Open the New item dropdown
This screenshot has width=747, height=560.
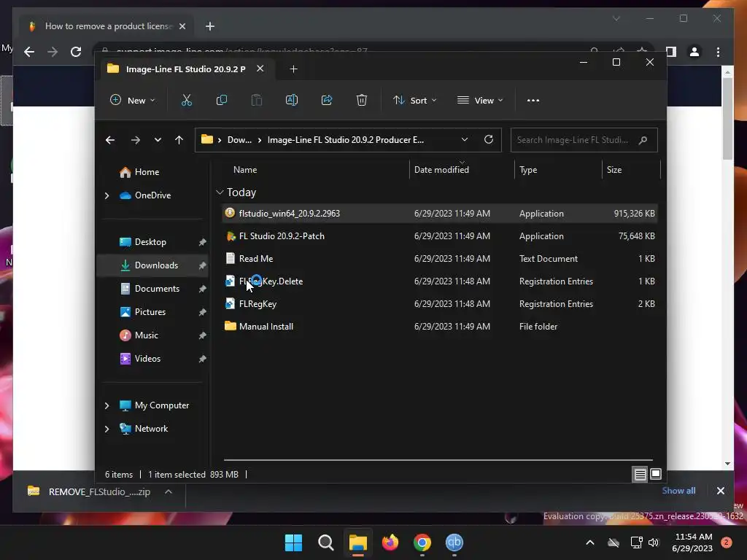point(133,100)
